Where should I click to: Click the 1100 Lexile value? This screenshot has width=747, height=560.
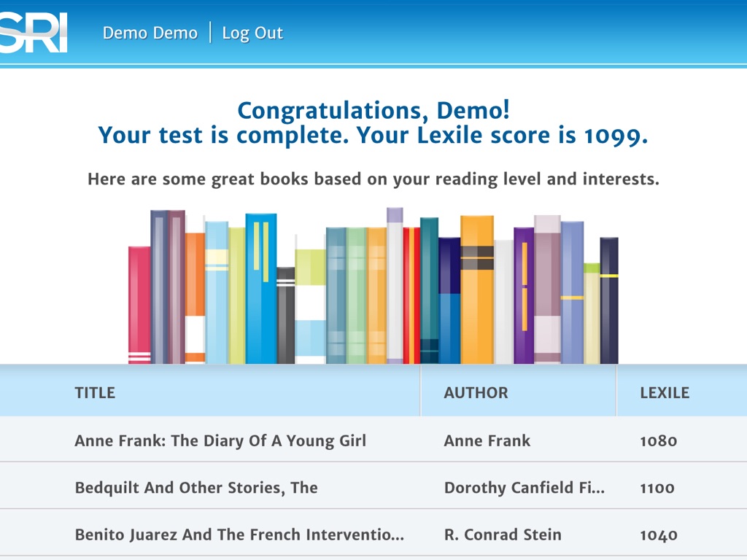pos(657,488)
